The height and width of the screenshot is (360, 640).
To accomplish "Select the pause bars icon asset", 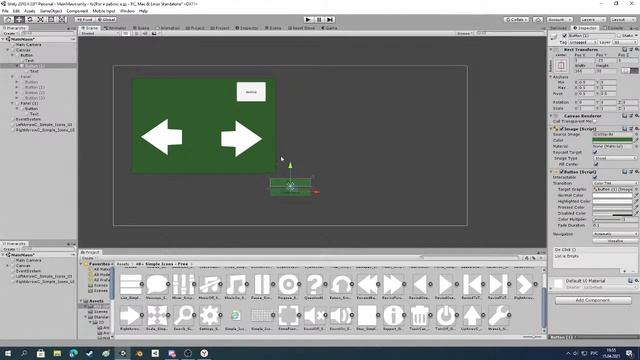I will pyautogui.click(x=262, y=284).
